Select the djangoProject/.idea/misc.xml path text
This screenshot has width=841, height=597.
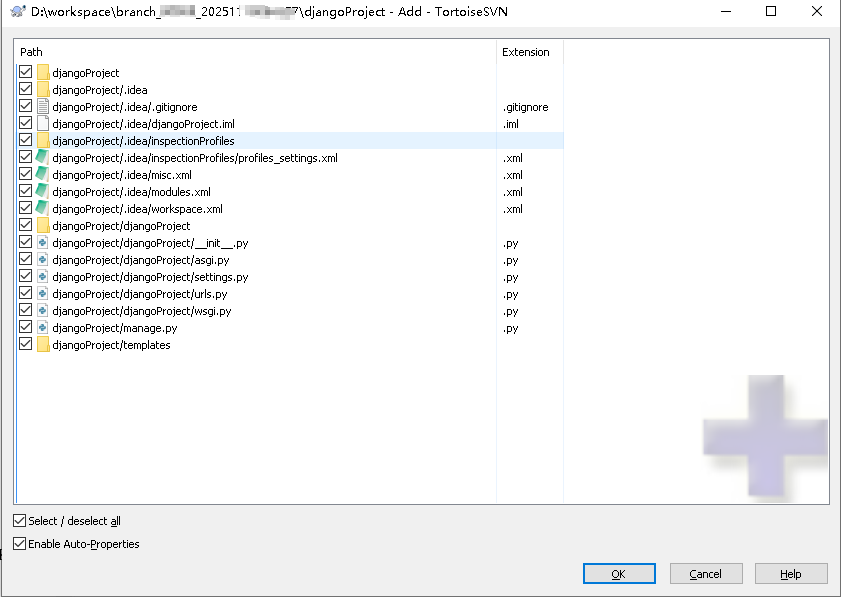point(122,175)
